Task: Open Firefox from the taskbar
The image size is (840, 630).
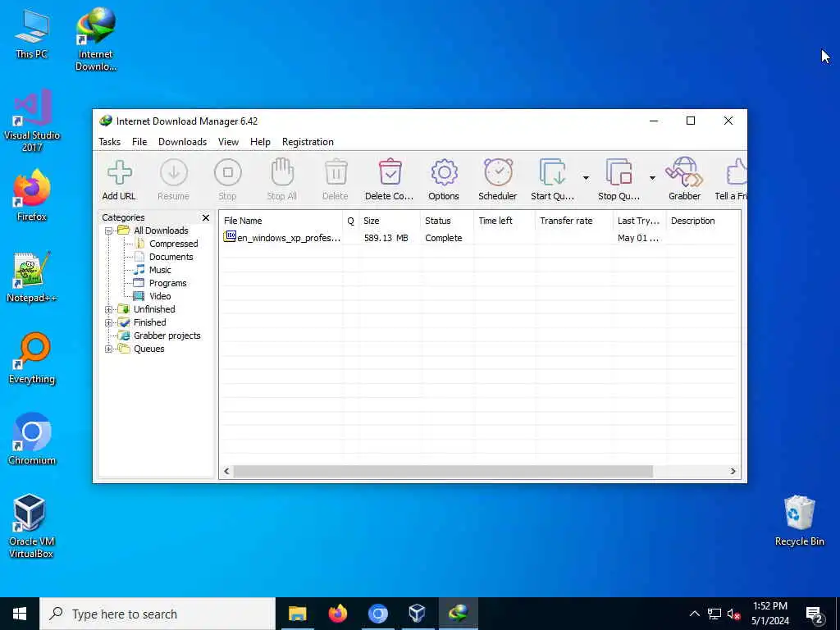Action: pos(337,614)
